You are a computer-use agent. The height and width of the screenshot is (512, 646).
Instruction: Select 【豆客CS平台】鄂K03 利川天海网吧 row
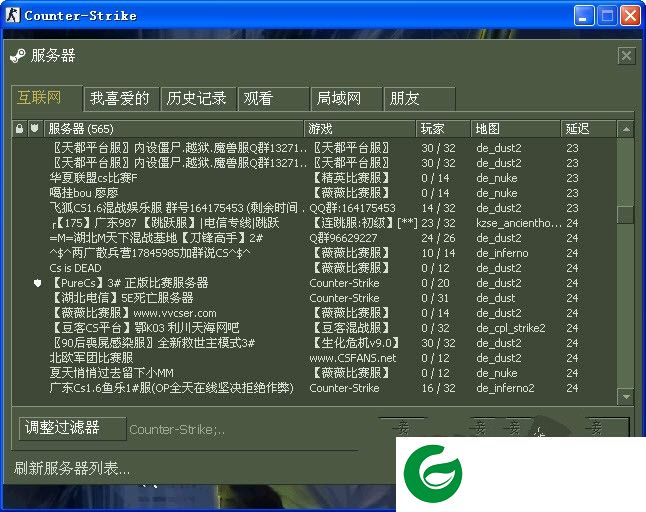314,328
